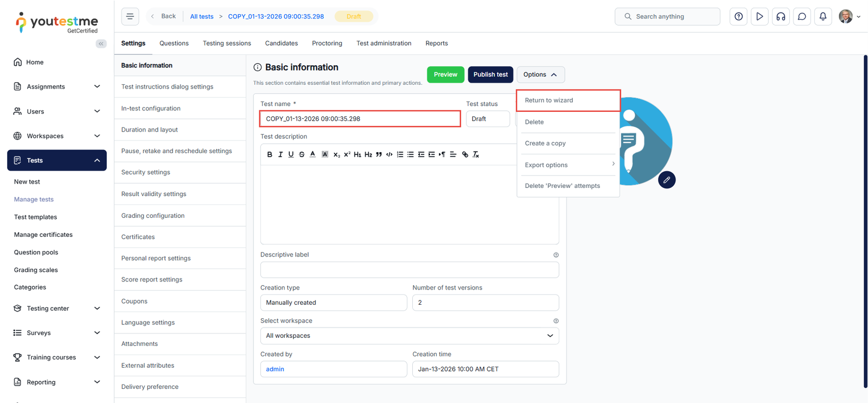Select Create a copy option
The height and width of the screenshot is (403, 868).
click(x=569, y=143)
